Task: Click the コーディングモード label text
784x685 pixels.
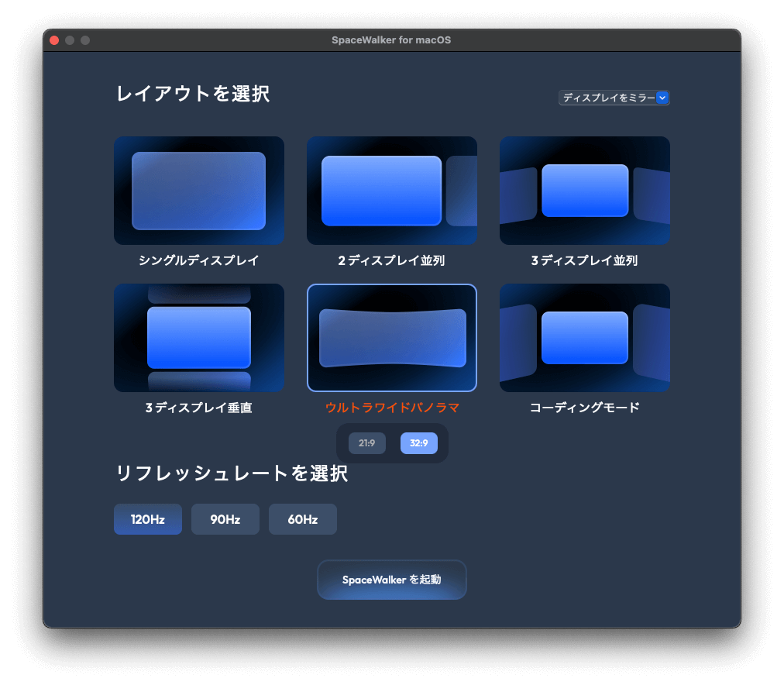Action: pyautogui.click(x=584, y=408)
